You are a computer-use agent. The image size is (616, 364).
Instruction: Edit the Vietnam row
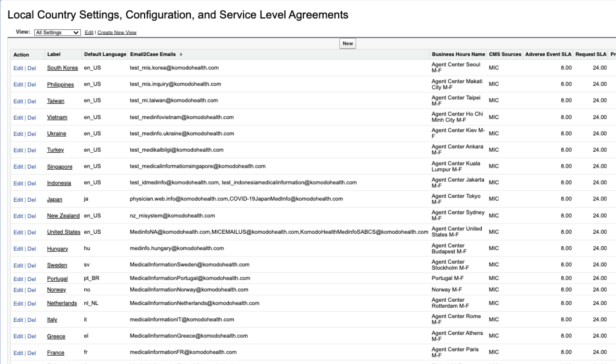click(x=18, y=118)
